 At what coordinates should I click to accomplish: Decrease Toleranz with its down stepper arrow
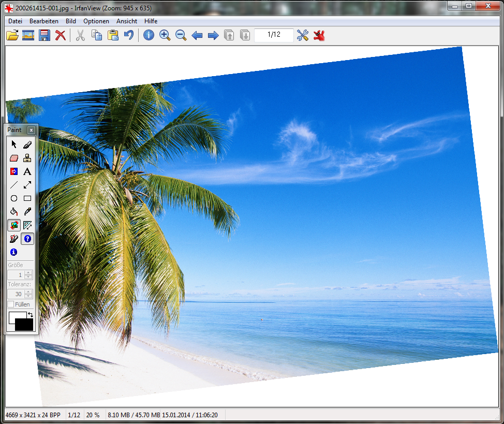(x=28, y=296)
